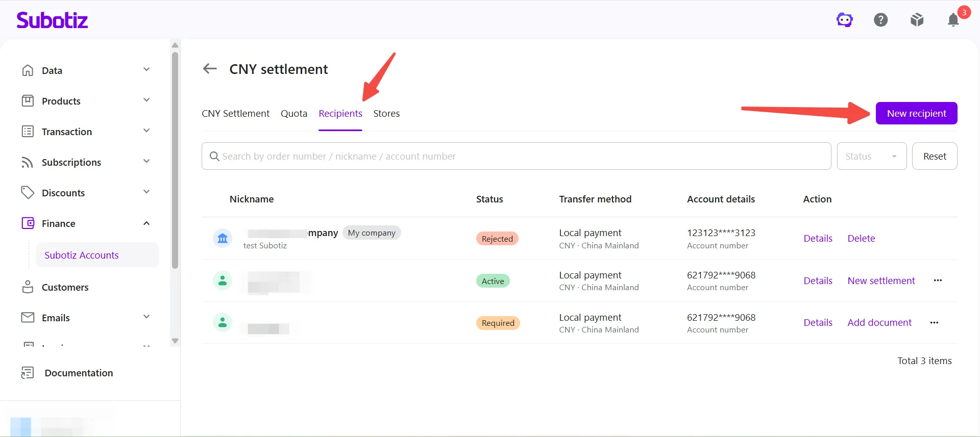
Task: Click the Data home icon in sidebar
Action: [28, 70]
